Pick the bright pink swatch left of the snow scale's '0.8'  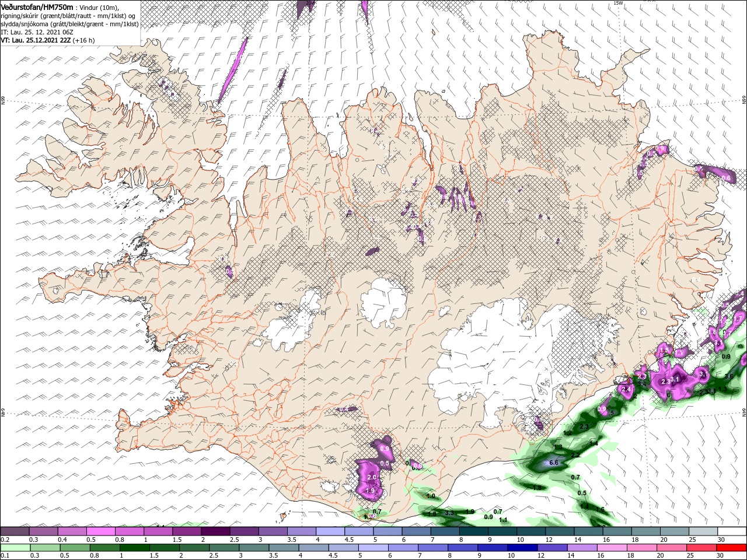click(100, 531)
